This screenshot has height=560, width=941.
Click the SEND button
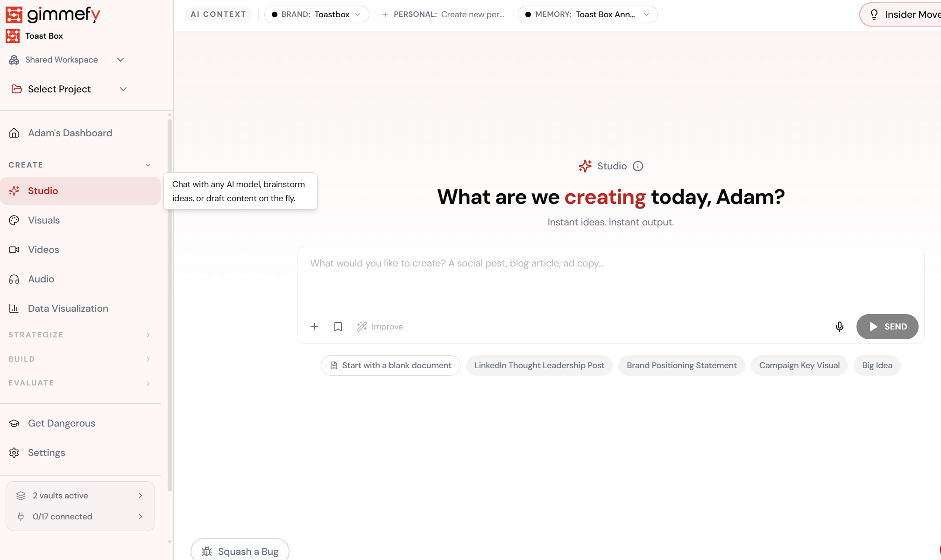[887, 327]
